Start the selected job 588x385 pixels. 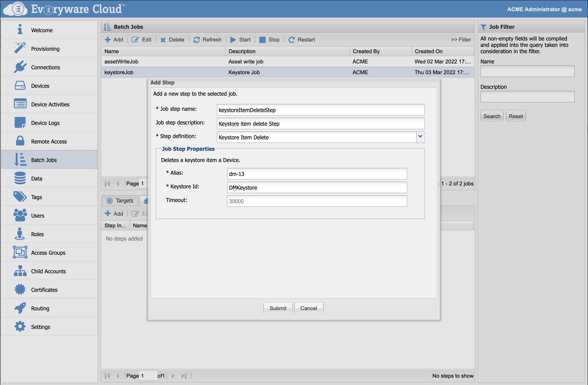tap(241, 40)
